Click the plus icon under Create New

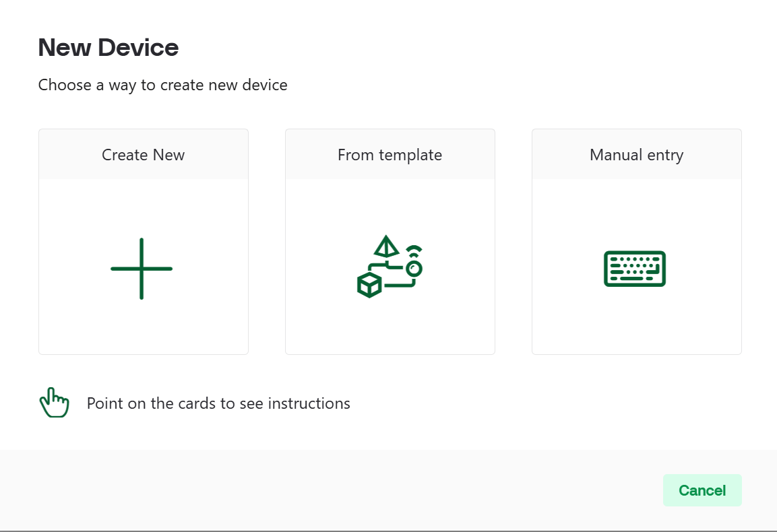click(x=142, y=269)
